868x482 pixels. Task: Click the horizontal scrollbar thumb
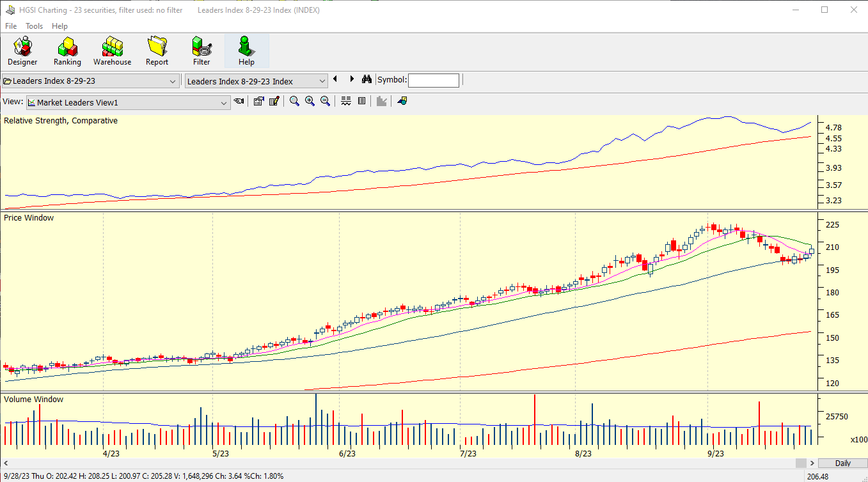click(x=801, y=463)
